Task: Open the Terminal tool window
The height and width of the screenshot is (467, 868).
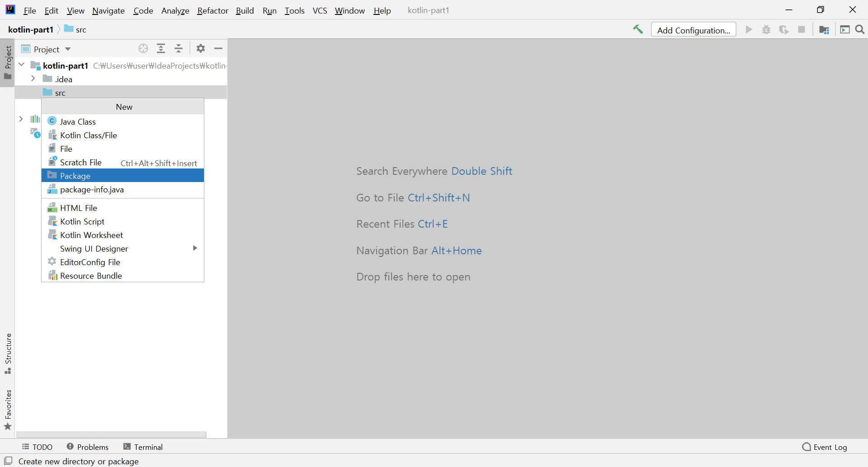Action: (x=143, y=447)
